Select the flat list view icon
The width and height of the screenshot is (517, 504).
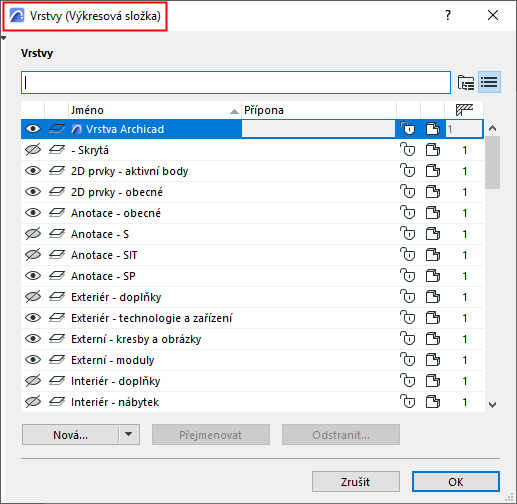tap(489, 82)
